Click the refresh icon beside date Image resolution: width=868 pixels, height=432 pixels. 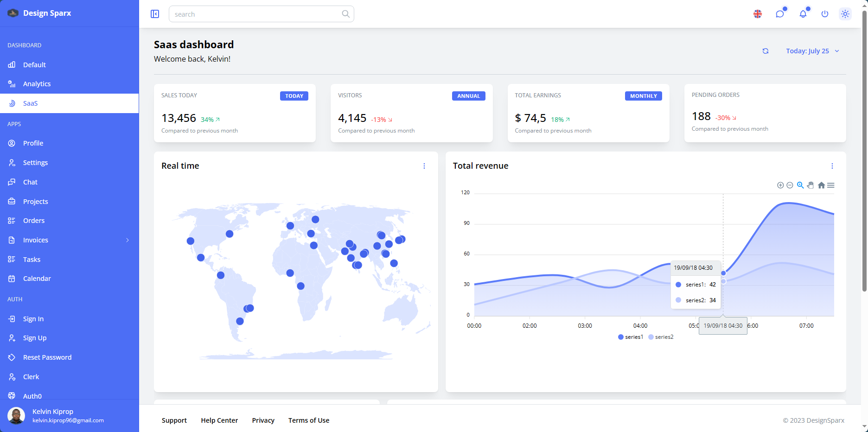click(x=766, y=51)
